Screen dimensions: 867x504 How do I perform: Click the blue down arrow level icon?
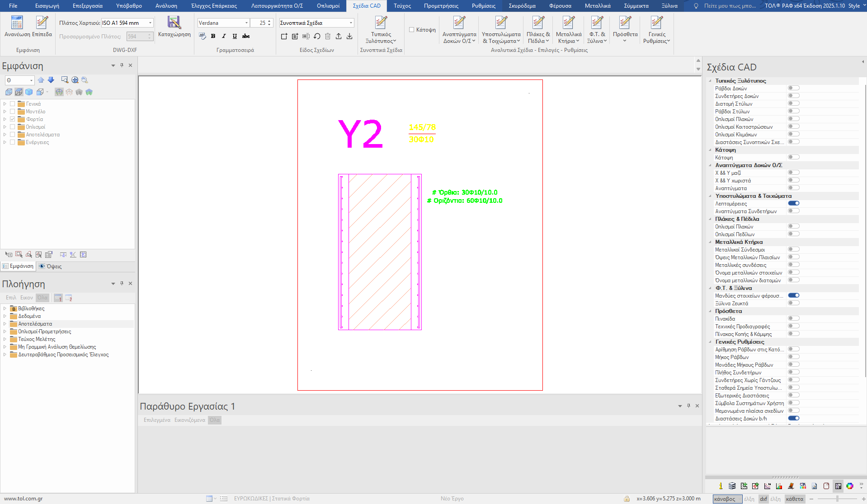(51, 80)
